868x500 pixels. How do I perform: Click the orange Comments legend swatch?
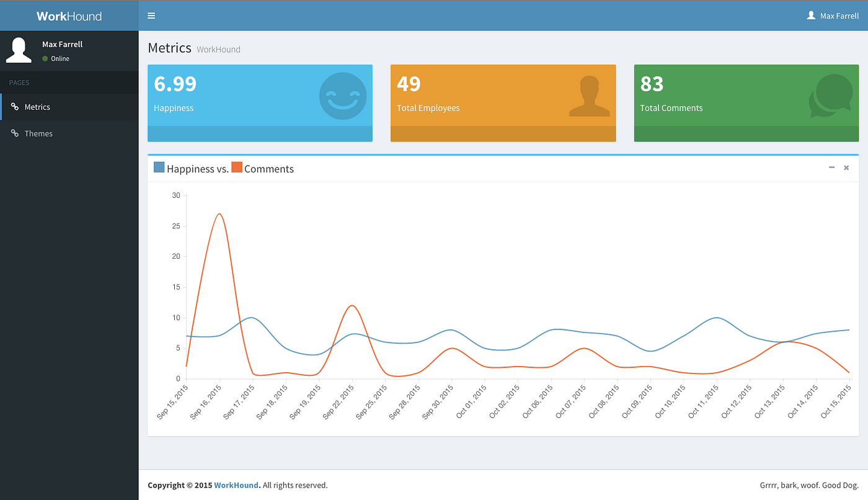237,167
